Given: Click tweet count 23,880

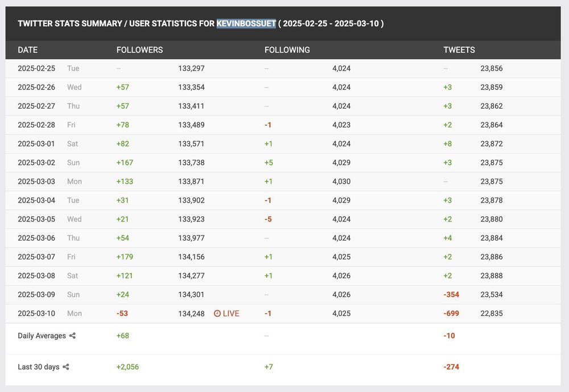Looking at the screenshot, I should (492, 219).
